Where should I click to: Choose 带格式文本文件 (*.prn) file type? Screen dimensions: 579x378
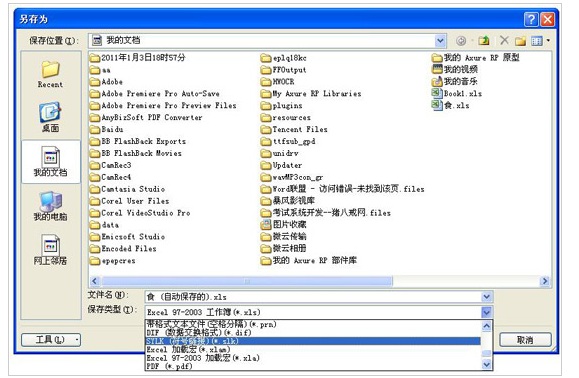313,324
